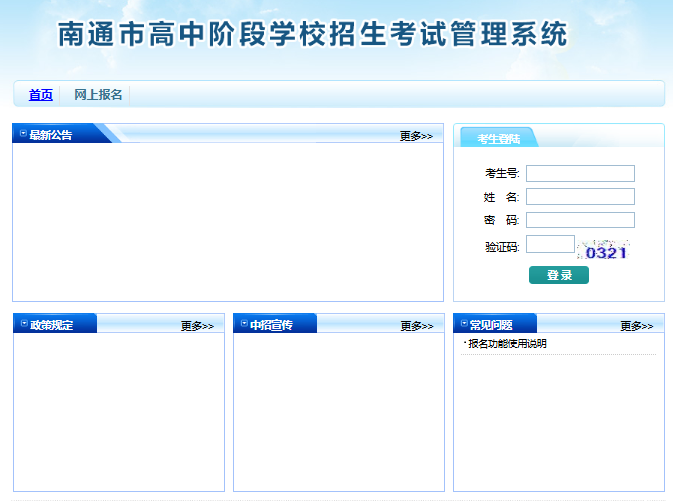Click the 南通市高中阶段学校招生考试管理系统 banner title

(312, 34)
